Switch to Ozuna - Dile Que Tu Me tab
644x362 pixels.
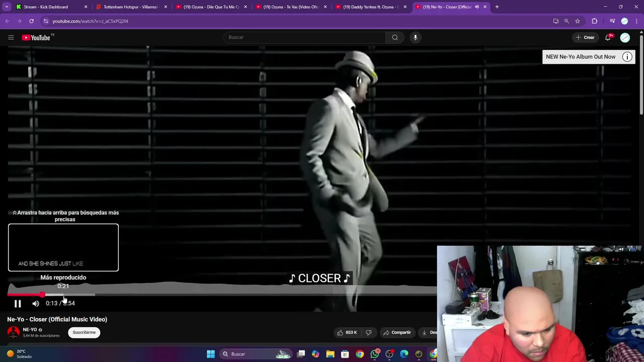click(211, 7)
